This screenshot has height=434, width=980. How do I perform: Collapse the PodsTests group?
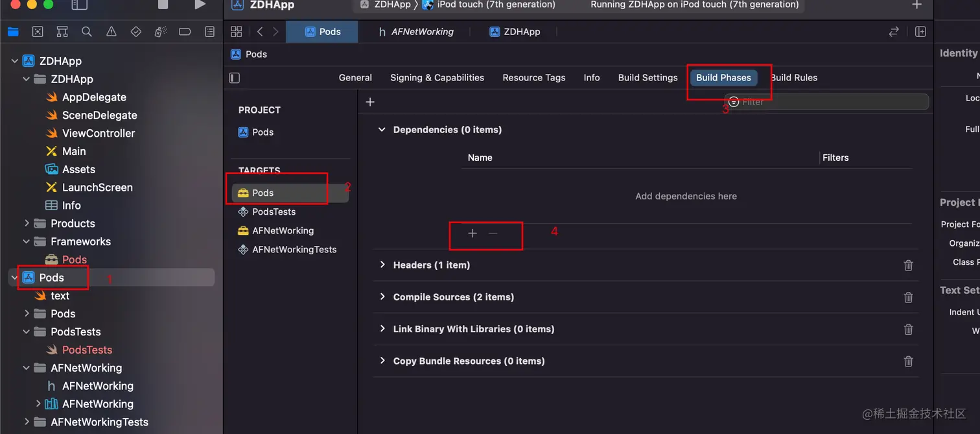(x=27, y=332)
